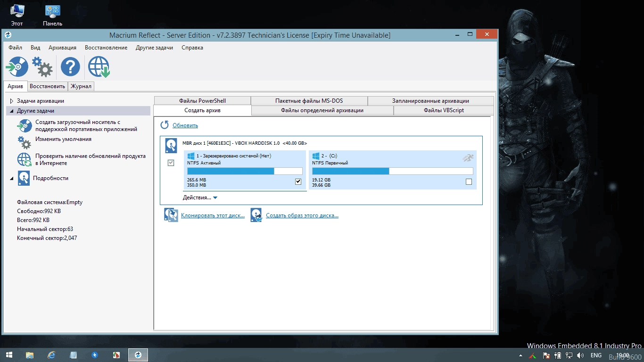Viewport: 644px width, 362px height.
Task: Open the 'Другие задачи' menu
Action: click(x=154, y=48)
